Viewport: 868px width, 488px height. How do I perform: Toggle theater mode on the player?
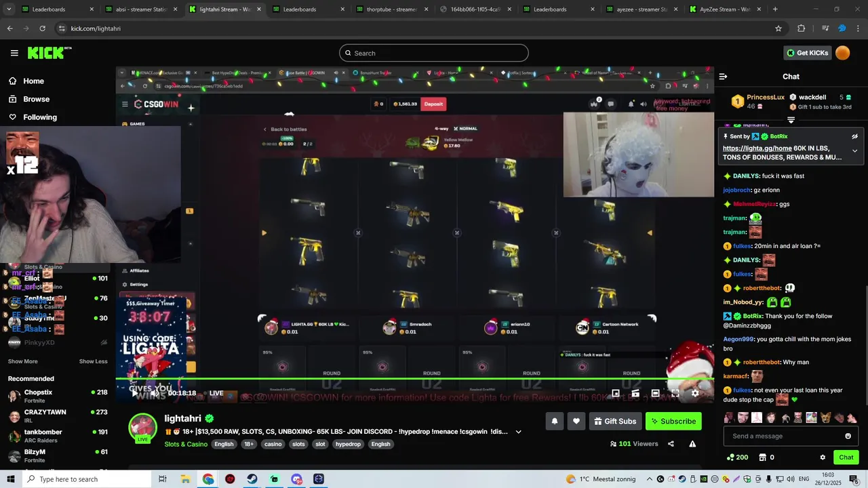point(655,393)
